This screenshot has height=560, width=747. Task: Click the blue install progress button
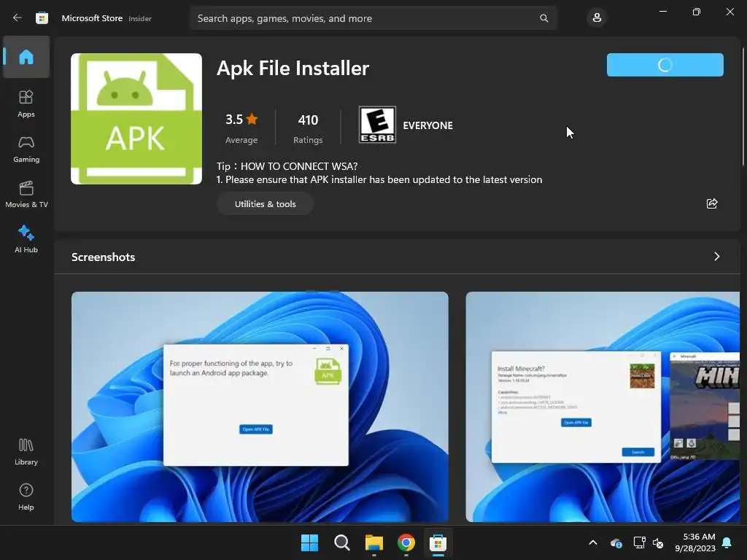tap(665, 65)
